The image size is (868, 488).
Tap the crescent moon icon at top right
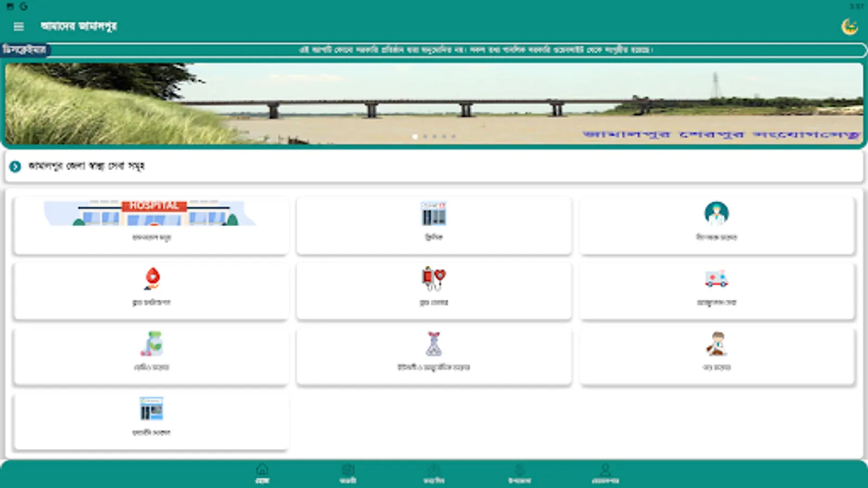(x=849, y=25)
